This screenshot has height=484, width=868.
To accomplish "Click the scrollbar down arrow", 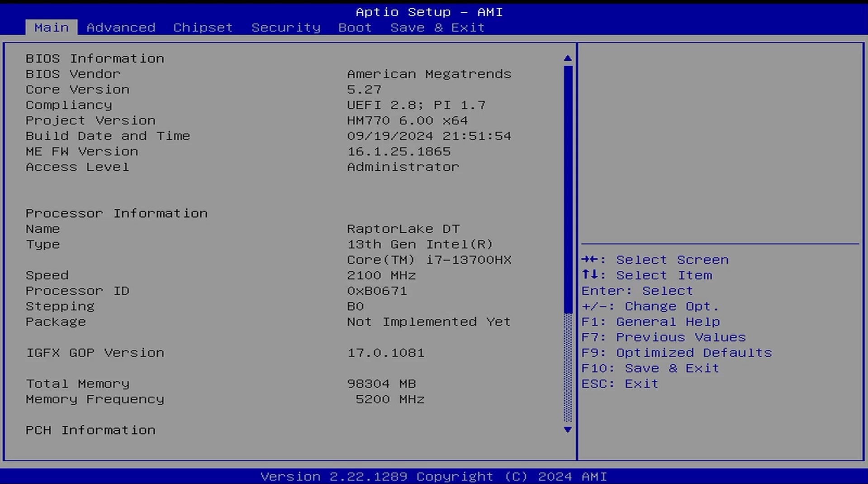I will pos(568,430).
